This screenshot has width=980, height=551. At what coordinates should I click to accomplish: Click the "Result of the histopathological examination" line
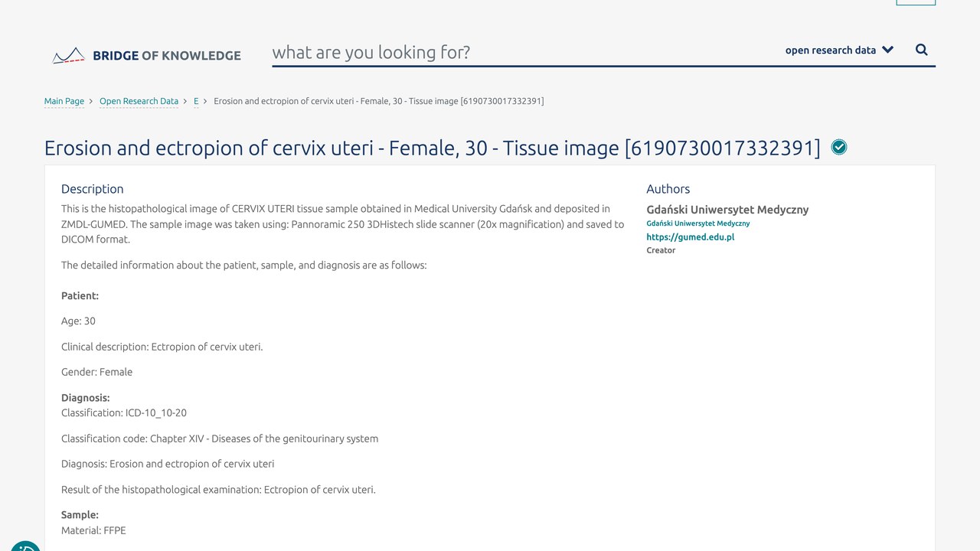[x=218, y=490]
